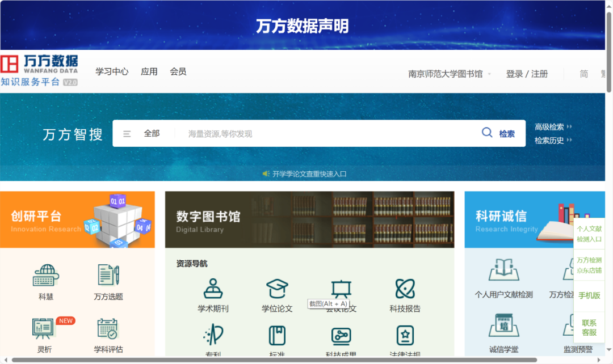Open the 科技报告 atom icon

405,289
